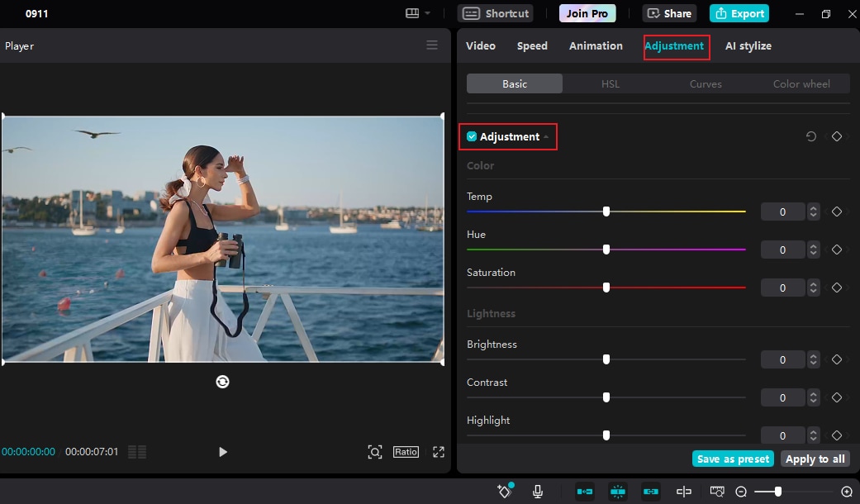Open the Player panel menu
The height and width of the screenshot is (504, 860).
[x=432, y=45]
